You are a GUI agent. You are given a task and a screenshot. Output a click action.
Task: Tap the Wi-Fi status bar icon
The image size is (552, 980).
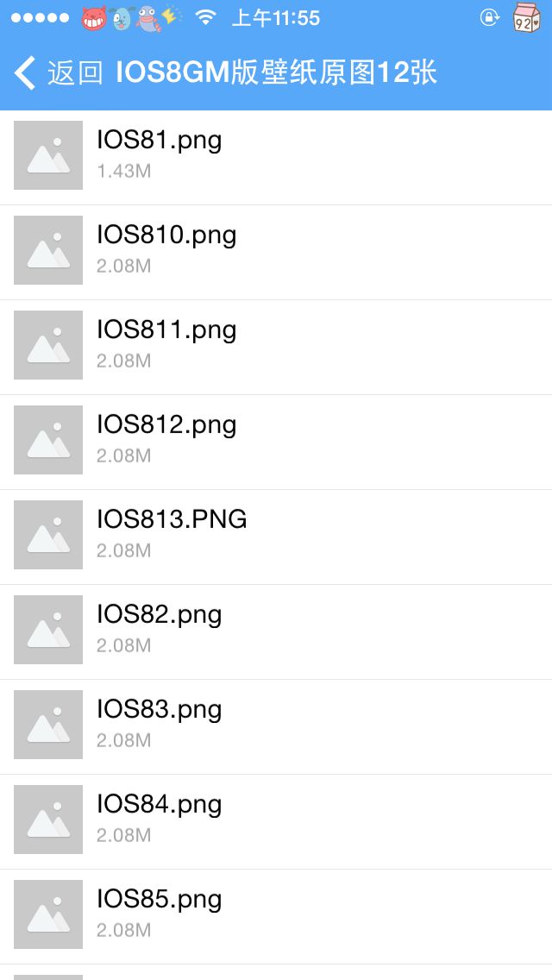click(204, 17)
